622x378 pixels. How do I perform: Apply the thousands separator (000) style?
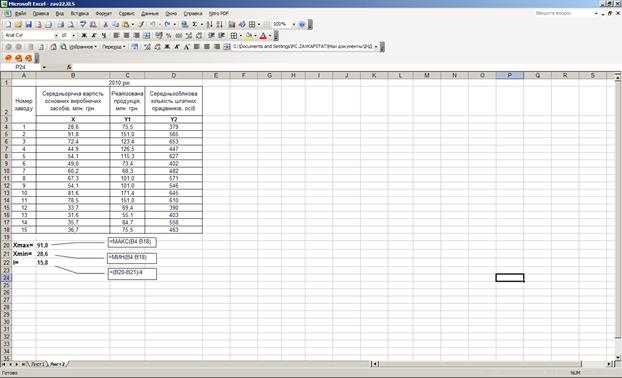click(179, 36)
